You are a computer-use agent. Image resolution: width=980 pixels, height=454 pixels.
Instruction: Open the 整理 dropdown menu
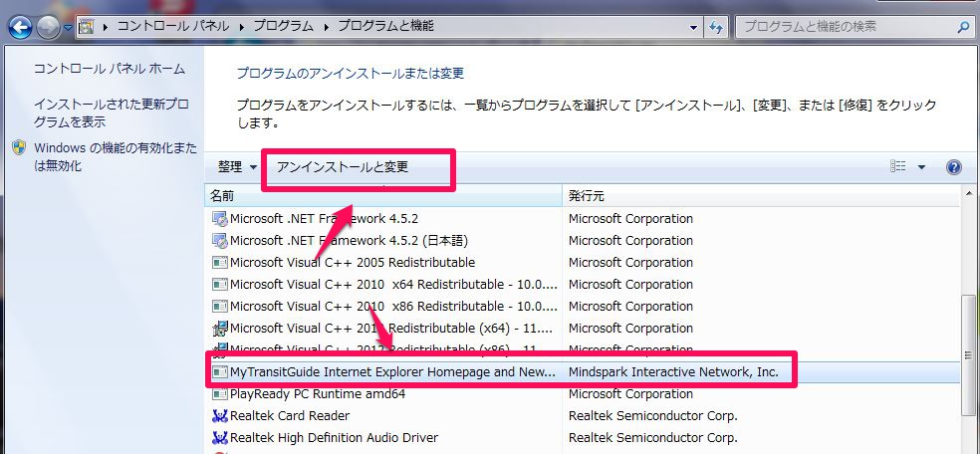click(237, 167)
